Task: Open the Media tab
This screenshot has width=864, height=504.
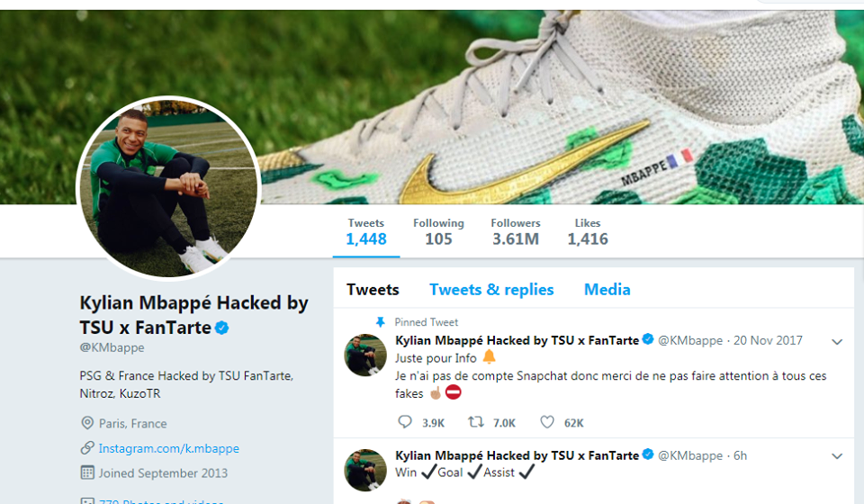Action: 607,290
